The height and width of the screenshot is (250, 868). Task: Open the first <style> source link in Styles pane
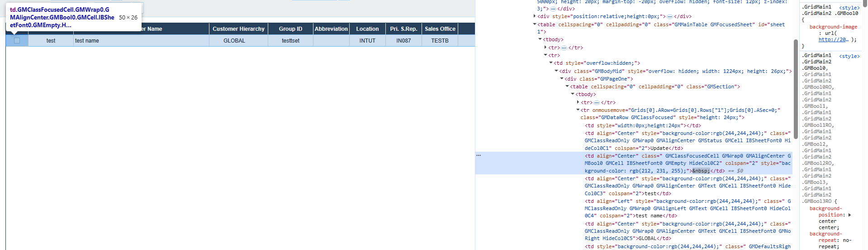pos(849,8)
